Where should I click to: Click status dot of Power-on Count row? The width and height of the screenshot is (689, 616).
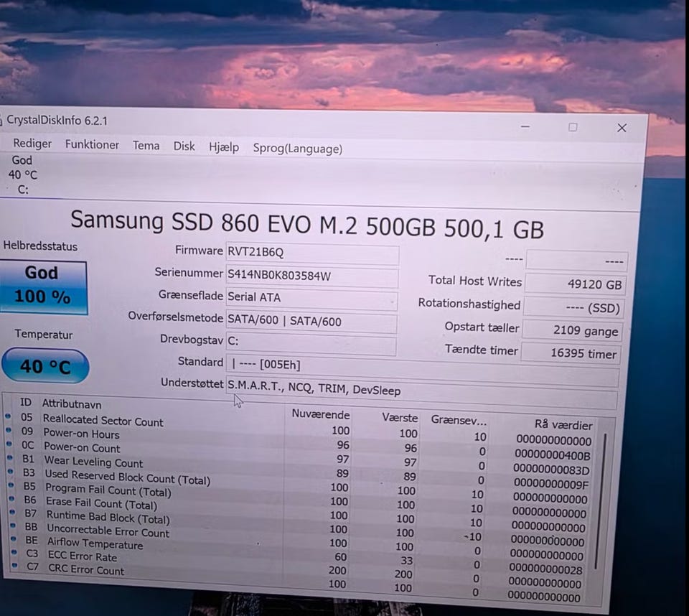click(9, 444)
